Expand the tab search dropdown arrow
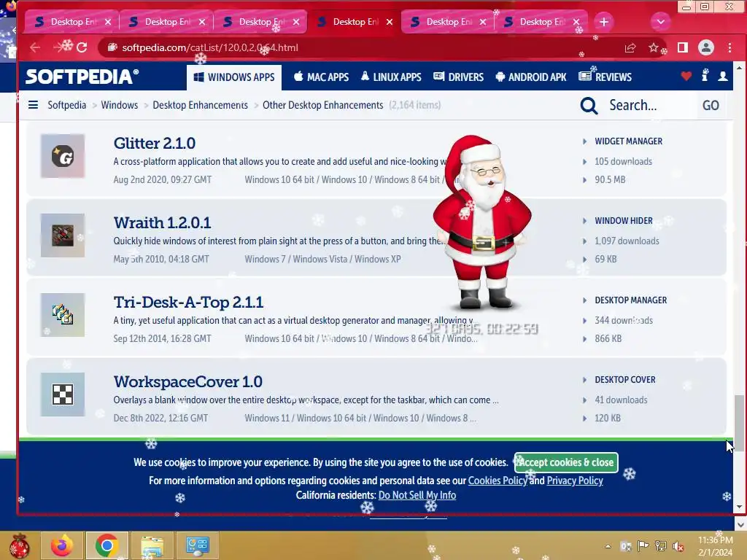747x560 pixels. pyautogui.click(x=660, y=22)
